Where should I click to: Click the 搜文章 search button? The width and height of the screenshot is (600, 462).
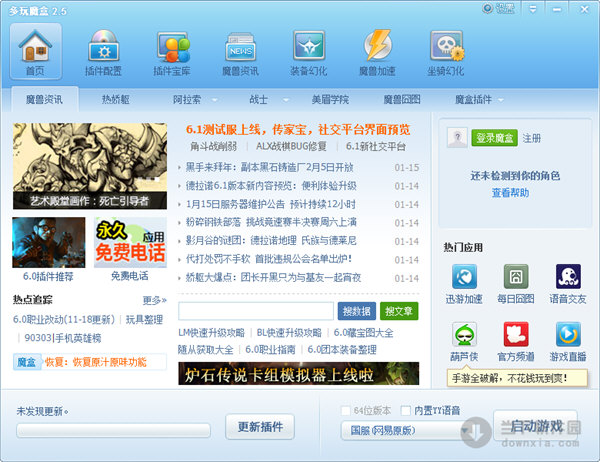(x=399, y=311)
